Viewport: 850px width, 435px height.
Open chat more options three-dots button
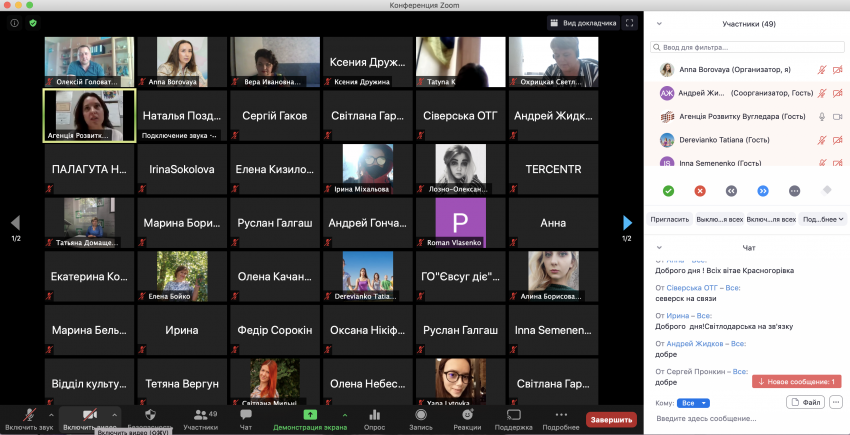pos(836,402)
